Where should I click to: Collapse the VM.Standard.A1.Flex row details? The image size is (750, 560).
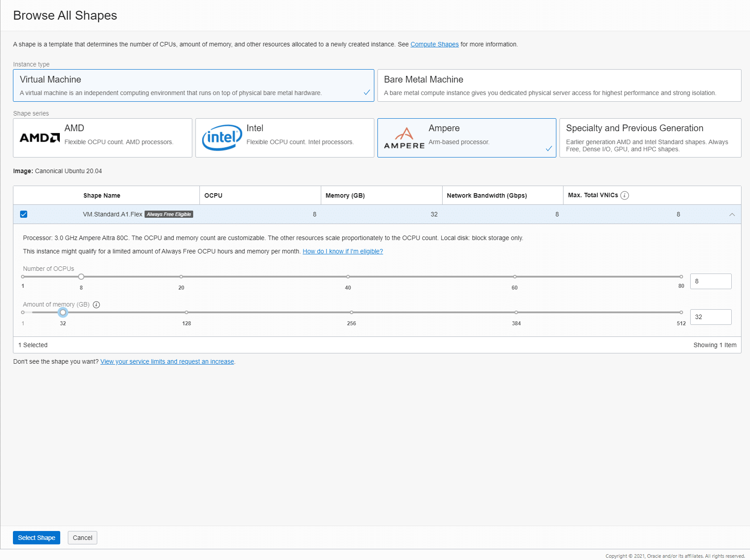[x=732, y=215]
